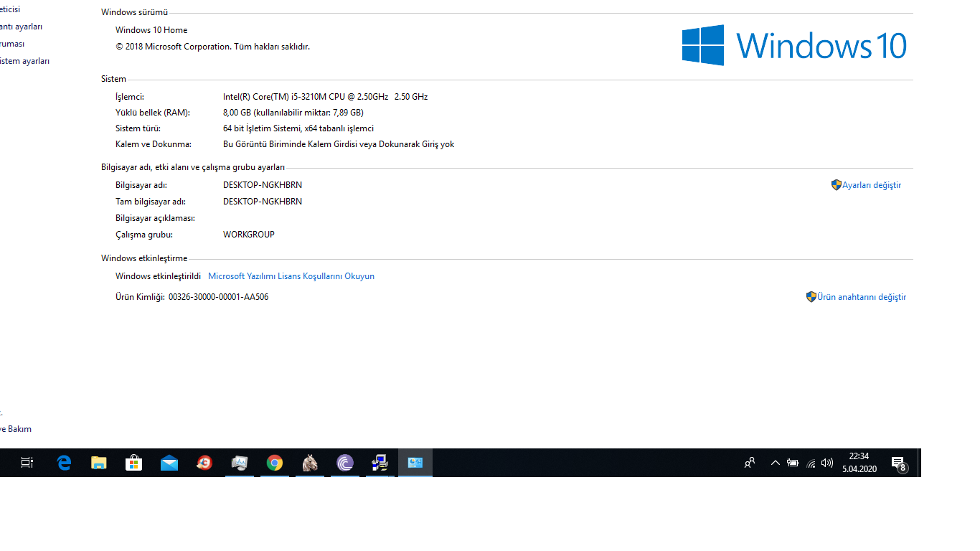Image resolution: width=980 pixels, height=551 pixels.
Task: Click the WORKGROUP value
Action: click(x=249, y=235)
